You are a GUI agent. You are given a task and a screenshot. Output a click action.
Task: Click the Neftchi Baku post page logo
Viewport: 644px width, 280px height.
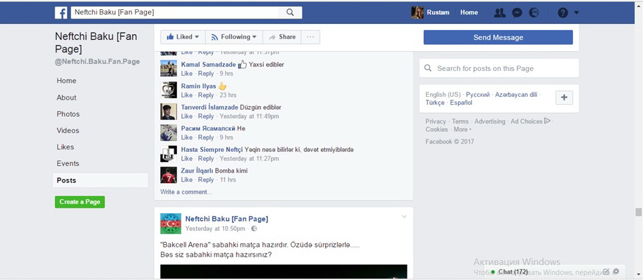[x=170, y=224]
